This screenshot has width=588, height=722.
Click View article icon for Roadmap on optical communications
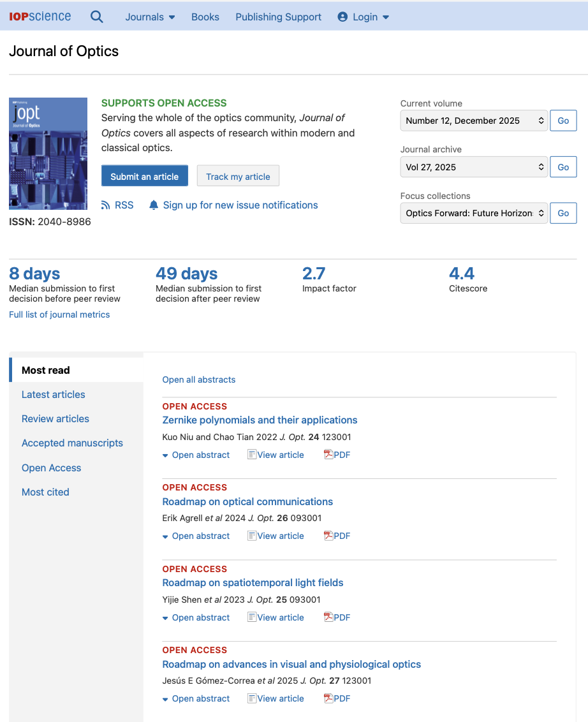click(x=252, y=536)
